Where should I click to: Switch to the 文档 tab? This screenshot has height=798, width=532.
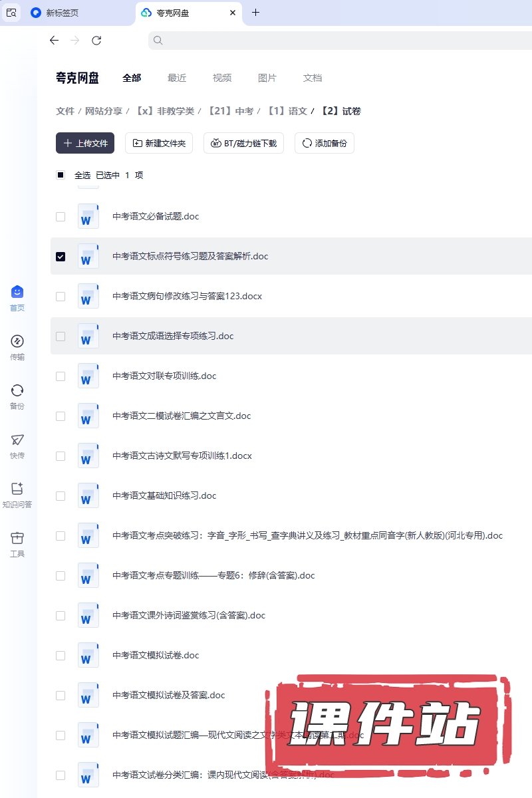pyautogui.click(x=313, y=78)
